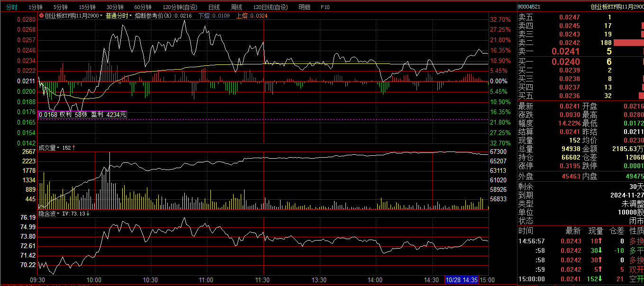Switch to the 日线 daily chart tab
The height and width of the screenshot is (286, 644).
click(214, 7)
